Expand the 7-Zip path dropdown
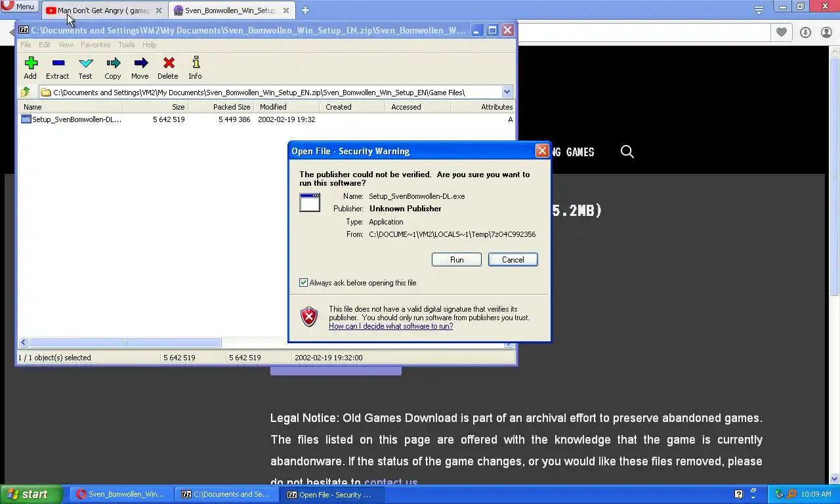Image resolution: width=840 pixels, height=504 pixels. 507,93
